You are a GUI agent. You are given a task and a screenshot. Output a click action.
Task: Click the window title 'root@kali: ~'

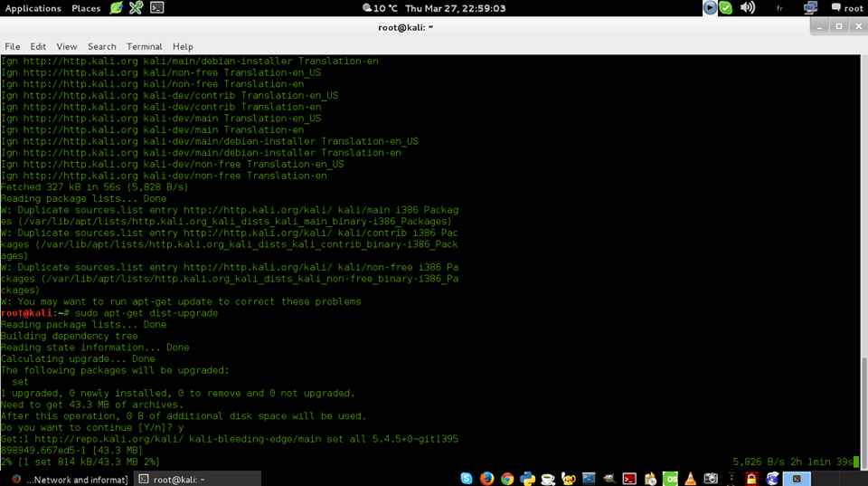click(405, 27)
